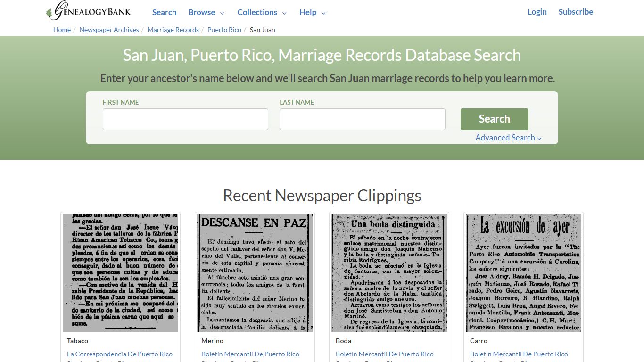Click the green Search button
The image size is (644, 362).
pos(494,119)
